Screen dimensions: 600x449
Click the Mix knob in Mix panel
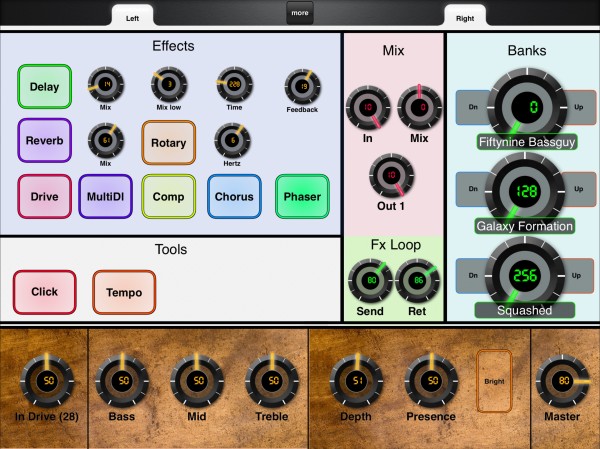point(420,108)
